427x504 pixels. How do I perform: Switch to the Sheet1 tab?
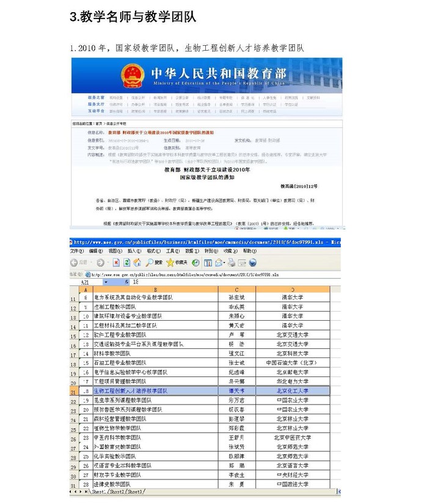coord(98,492)
